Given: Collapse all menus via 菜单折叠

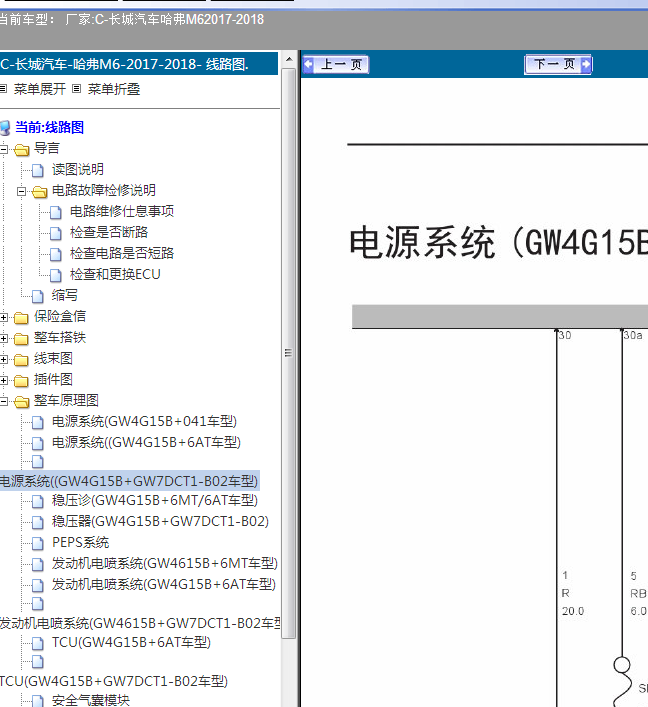Looking at the screenshot, I should (114, 89).
